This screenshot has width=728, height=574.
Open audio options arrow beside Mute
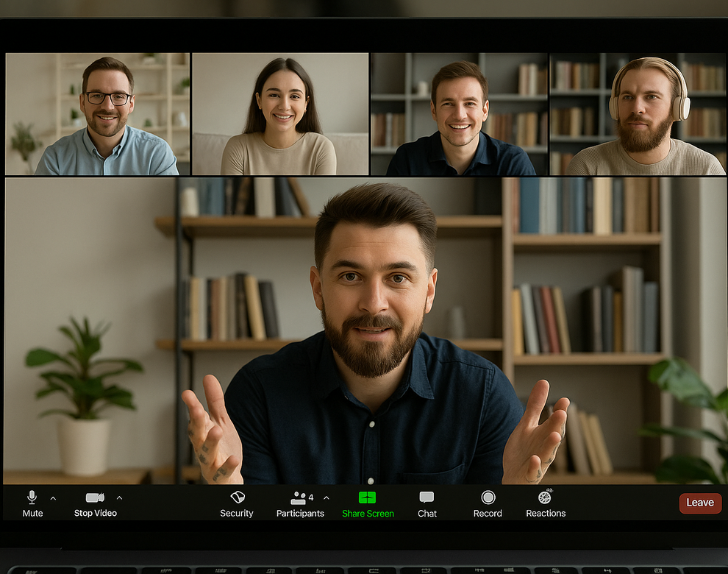(x=53, y=498)
